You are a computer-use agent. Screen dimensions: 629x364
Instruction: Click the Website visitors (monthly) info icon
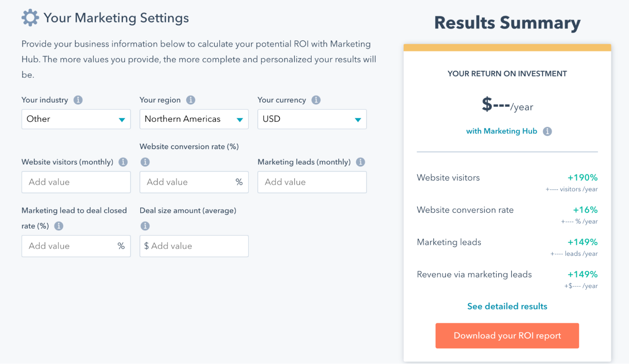point(123,162)
